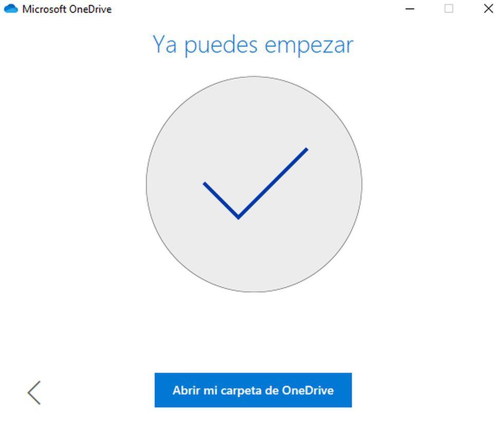Select the back arrow at the bottom left

(x=34, y=393)
